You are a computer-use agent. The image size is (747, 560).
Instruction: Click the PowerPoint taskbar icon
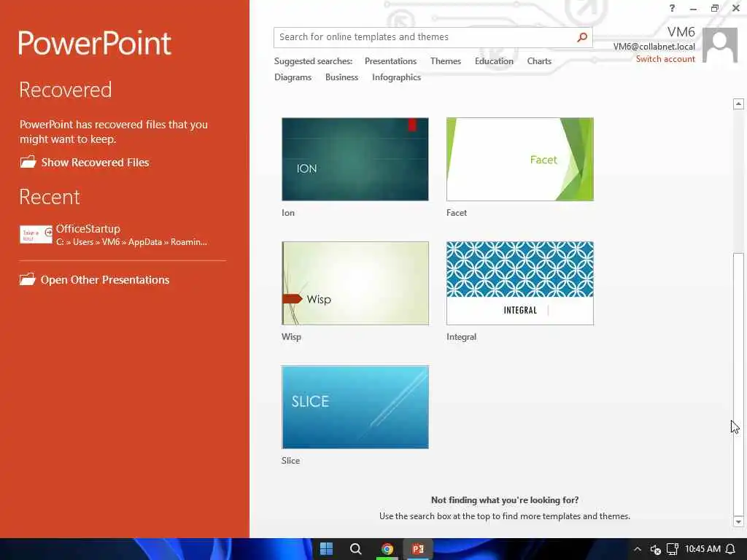[418, 549]
